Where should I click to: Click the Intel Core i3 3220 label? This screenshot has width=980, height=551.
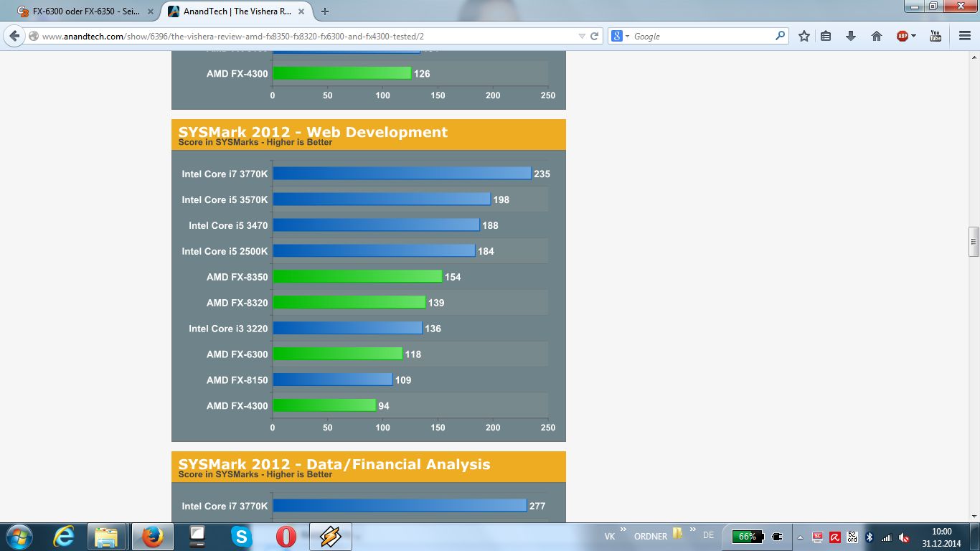pos(228,329)
